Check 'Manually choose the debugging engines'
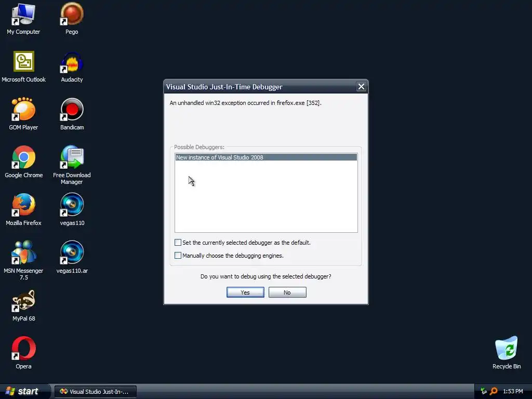Image resolution: width=532 pixels, height=399 pixels. point(178,255)
